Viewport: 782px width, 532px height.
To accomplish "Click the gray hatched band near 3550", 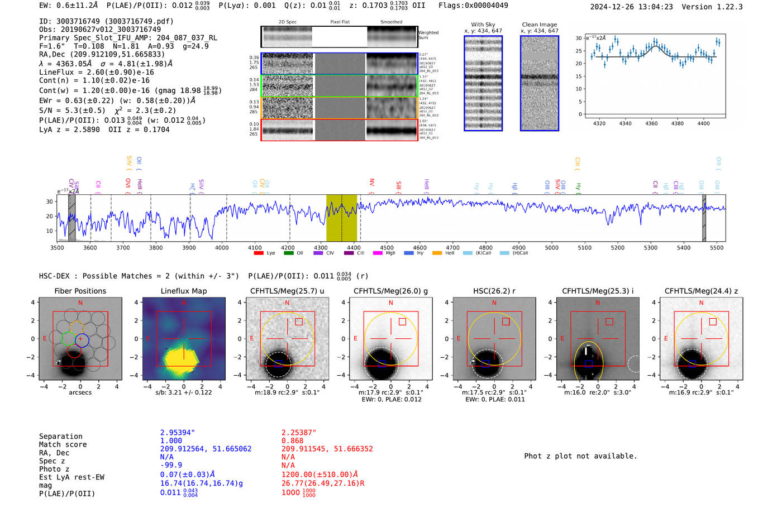I will (72, 218).
